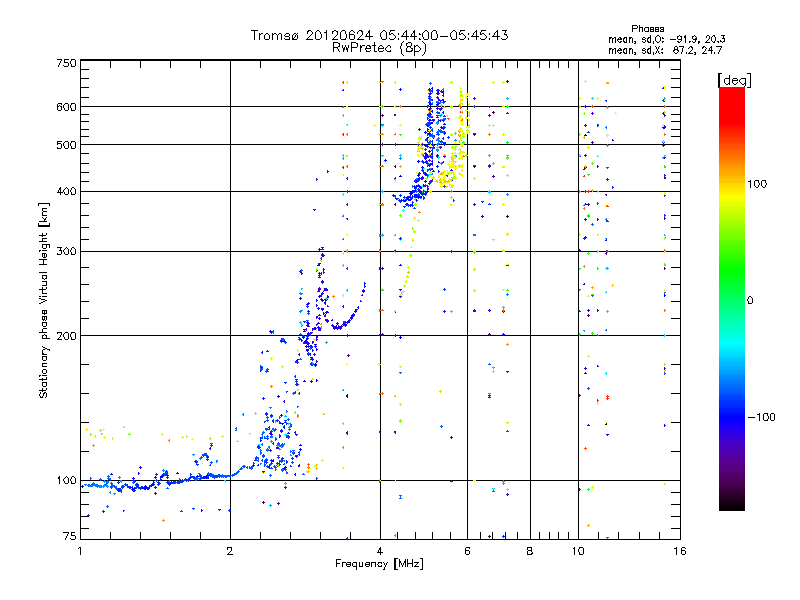Click the 'Phases' heading at top right

pyautogui.click(x=647, y=29)
